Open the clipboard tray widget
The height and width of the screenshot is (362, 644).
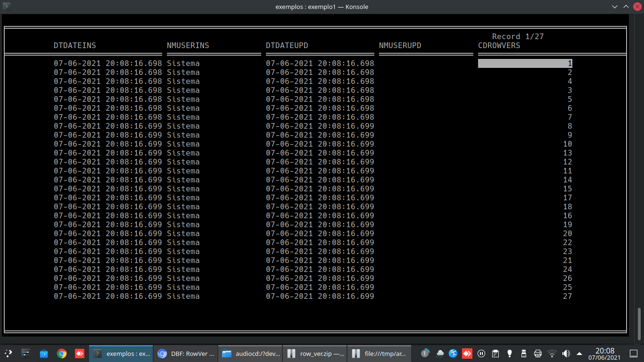495,353
